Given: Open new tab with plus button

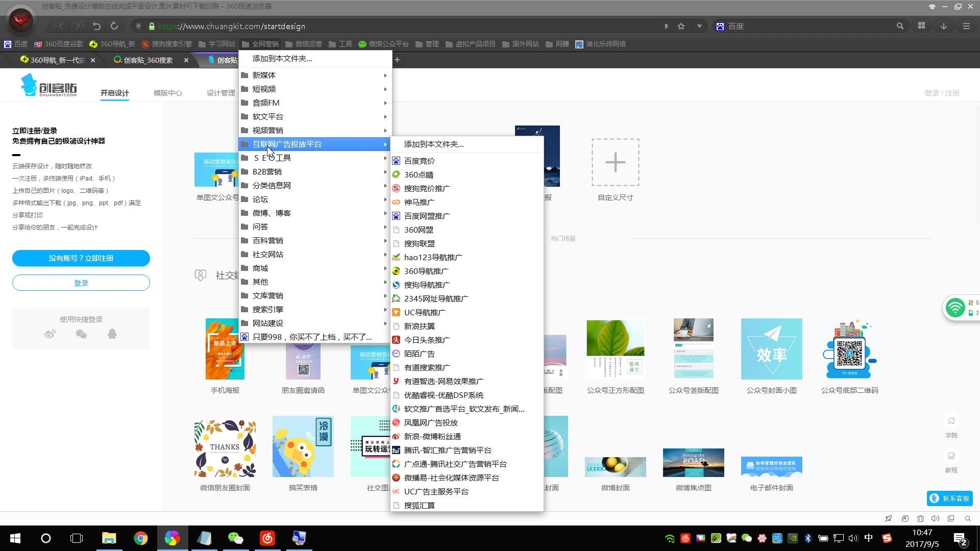Looking at the screenshot, I should click(397, 60).
